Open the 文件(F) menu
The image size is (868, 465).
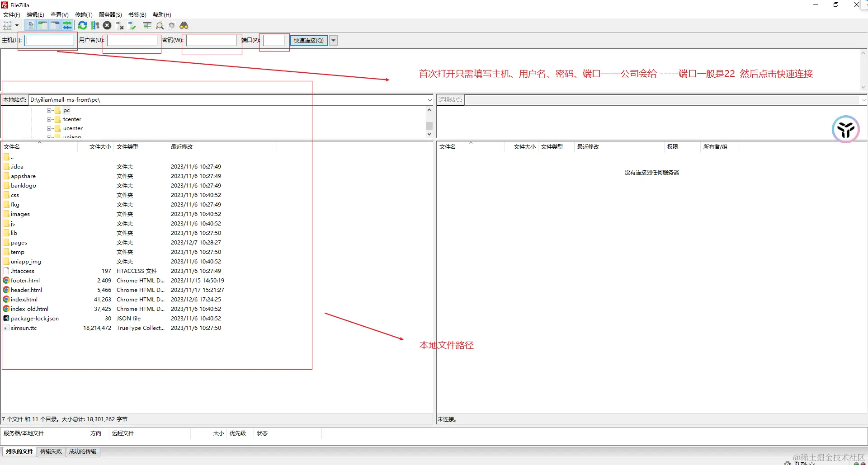point(12,14)
